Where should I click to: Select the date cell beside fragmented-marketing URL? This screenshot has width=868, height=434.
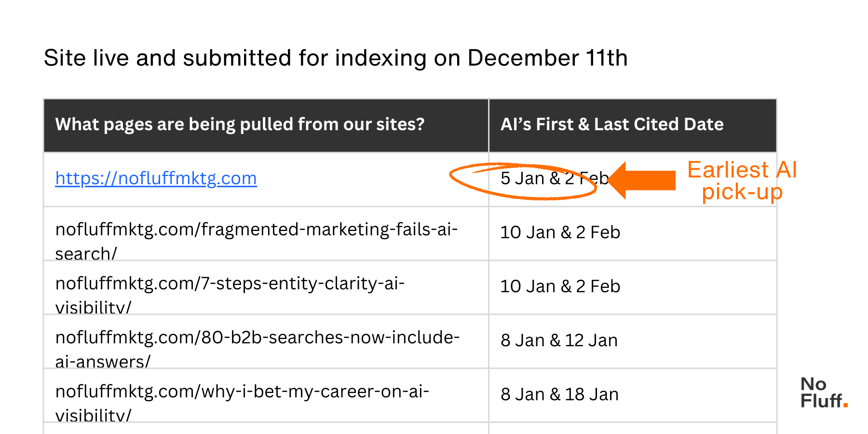[560, 232]
